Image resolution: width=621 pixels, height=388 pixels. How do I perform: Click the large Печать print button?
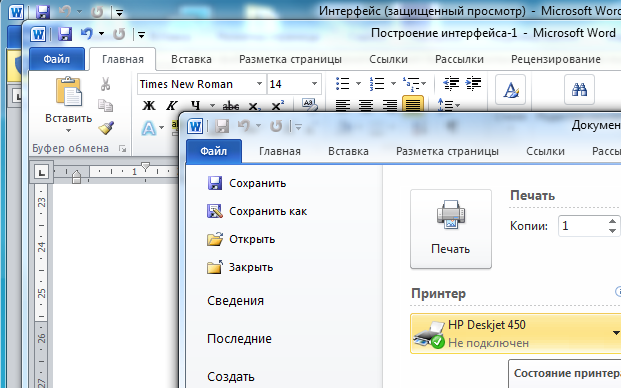451,229
